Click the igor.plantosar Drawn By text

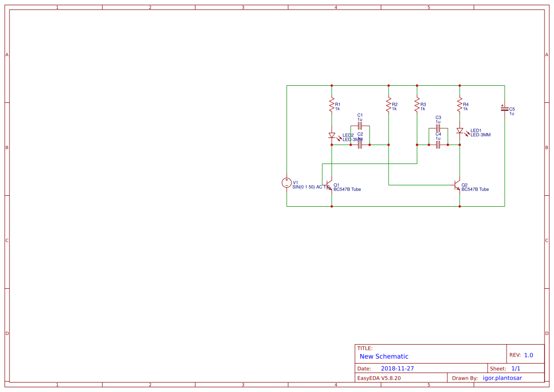pyautogui.click(x=502, y=378)
